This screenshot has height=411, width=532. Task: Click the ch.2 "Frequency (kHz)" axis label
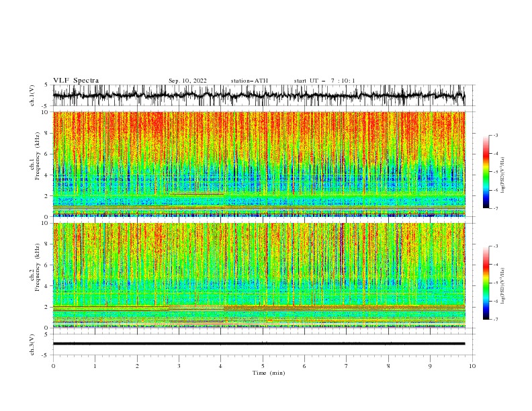38,267
